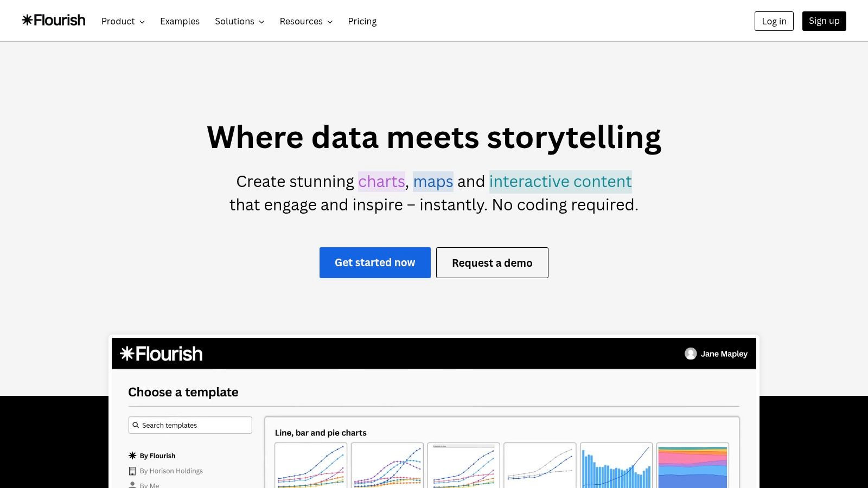Expand the Resources dropdown menu
The width and height of the screenshot is (868, 488).
(306, 21)
